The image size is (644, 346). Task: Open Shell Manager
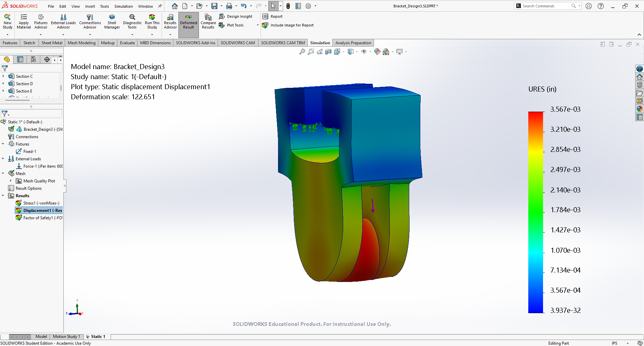tap(112, 21)
